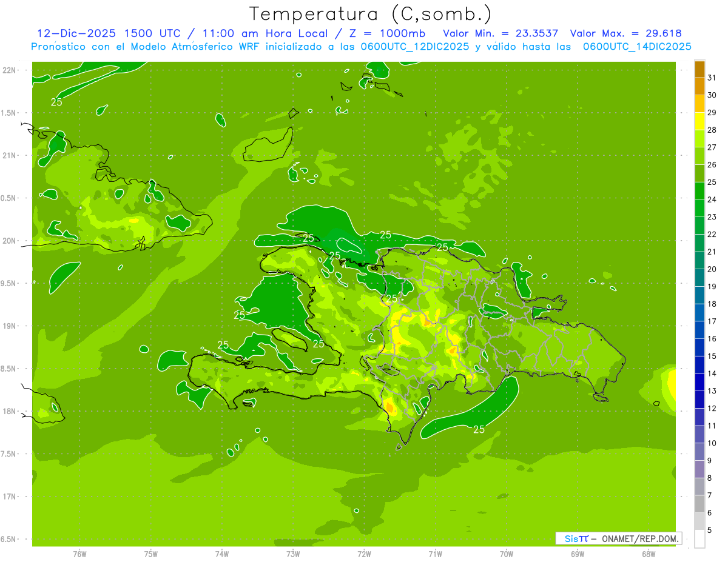Image resolution: width=728 pixels, height=562 pixels.
Task: Pick the teal swatch between 19 and 20
Action: [699, 278]
